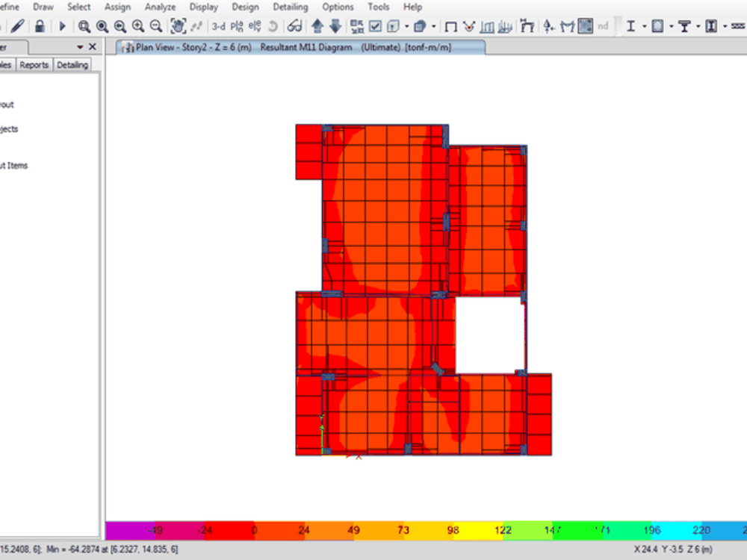Open the Analyze menu
Screen dimensions: 747x560
(160, 7)
